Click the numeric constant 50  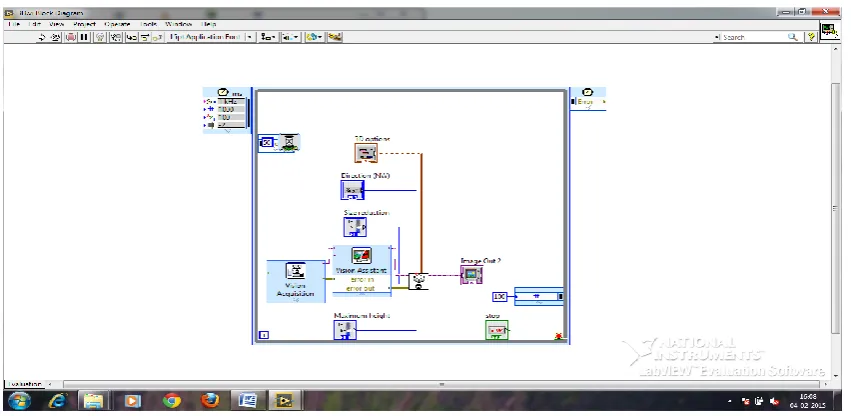266,142
